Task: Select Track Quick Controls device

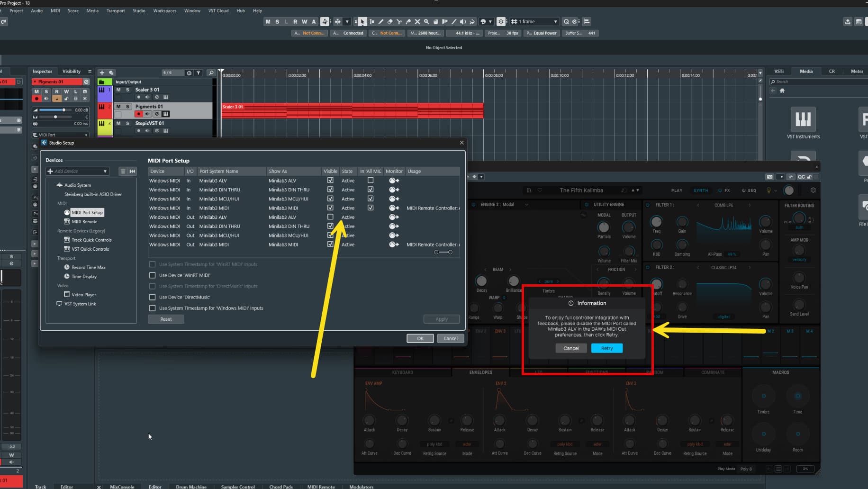Action: (x=91, y=240)
